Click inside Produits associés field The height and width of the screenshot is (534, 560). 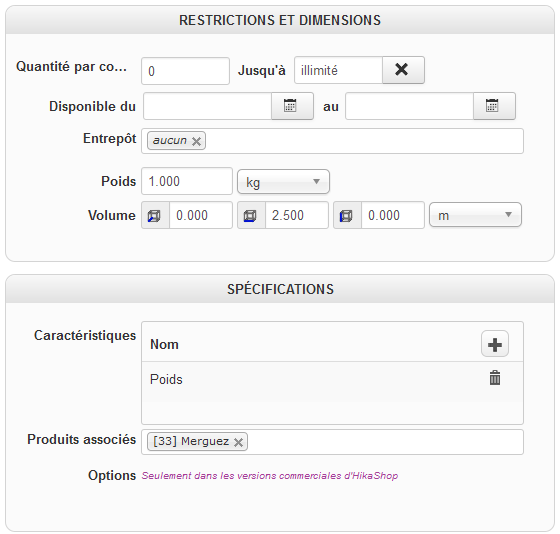point(385,442)
